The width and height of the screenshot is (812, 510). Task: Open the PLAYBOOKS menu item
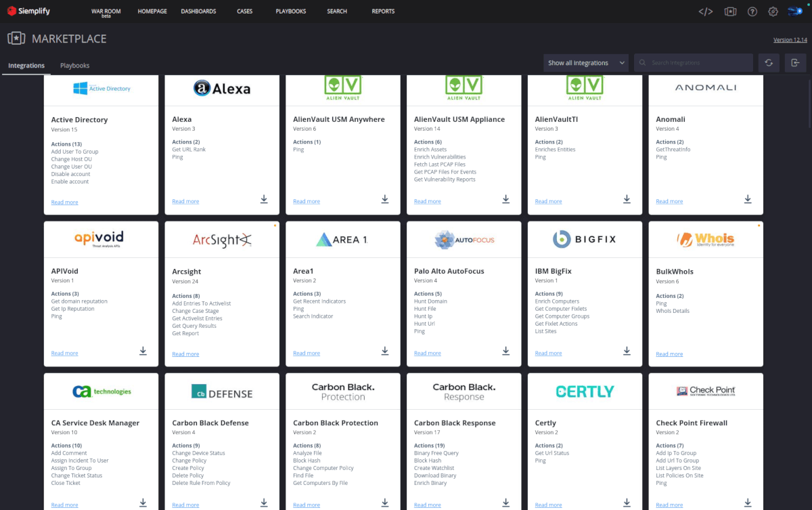pos(291,12)
